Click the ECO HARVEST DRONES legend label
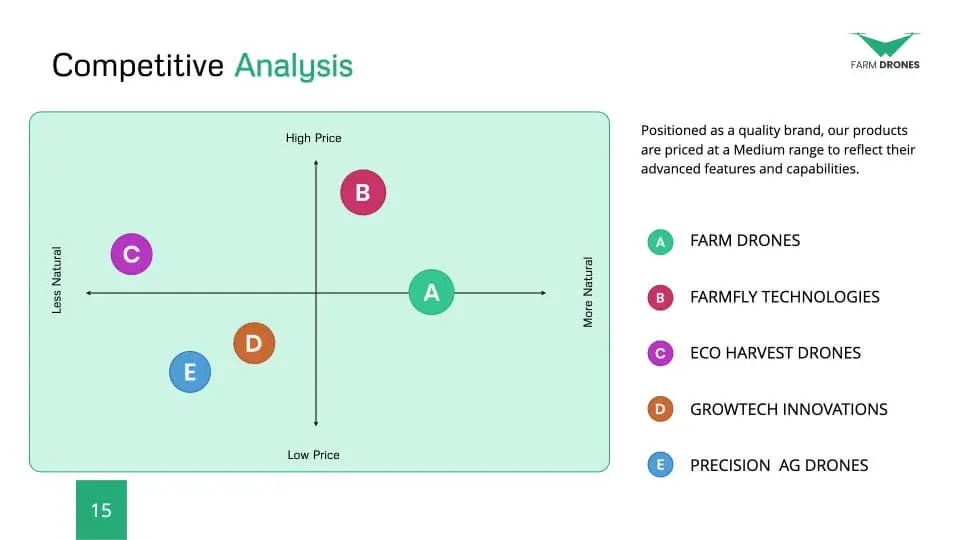 pyautogui.click(x=775, y=353)
